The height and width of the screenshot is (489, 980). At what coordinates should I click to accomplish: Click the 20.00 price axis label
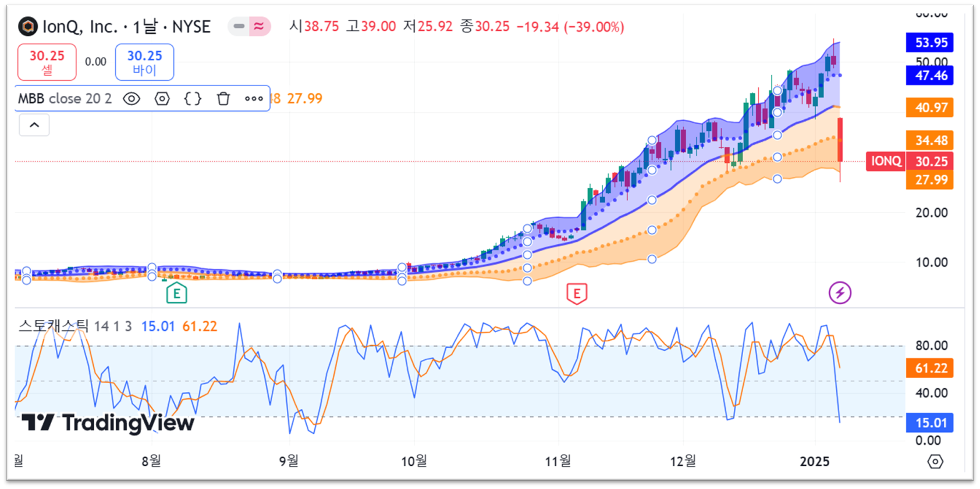pos(931,213)
